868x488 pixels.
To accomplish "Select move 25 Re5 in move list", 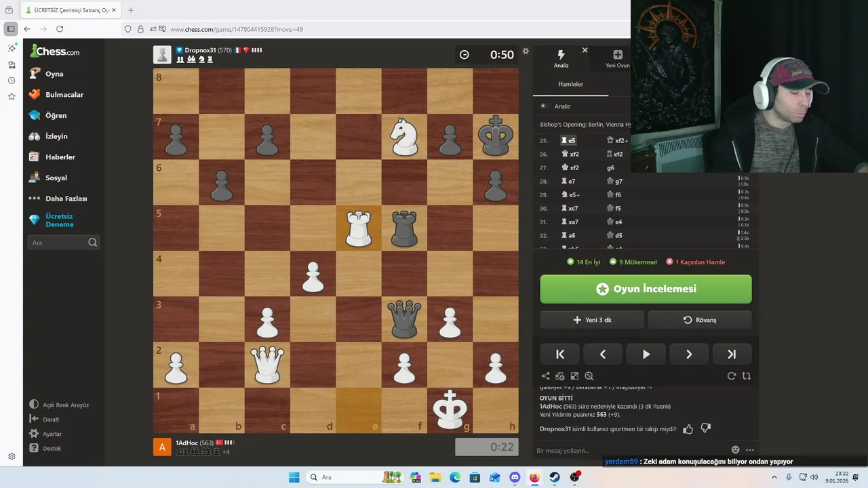I will click(x=568, y=140).
